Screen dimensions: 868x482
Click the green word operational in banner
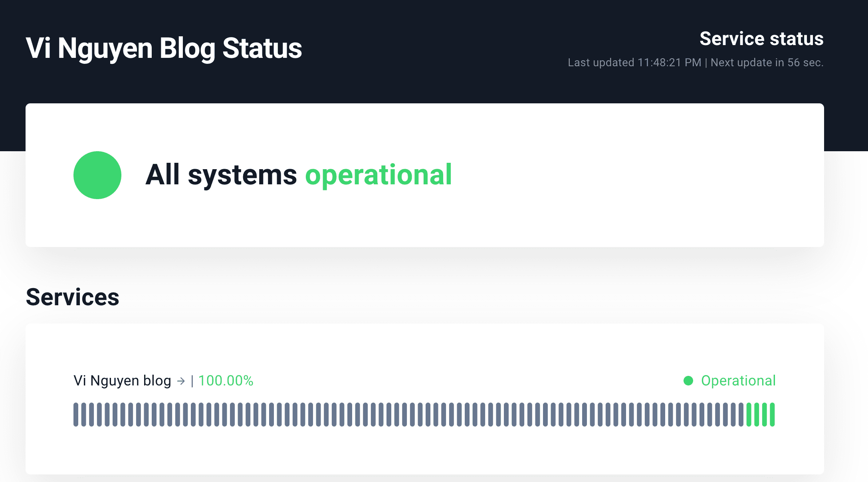pyautogui.click(x=378, y=175)
